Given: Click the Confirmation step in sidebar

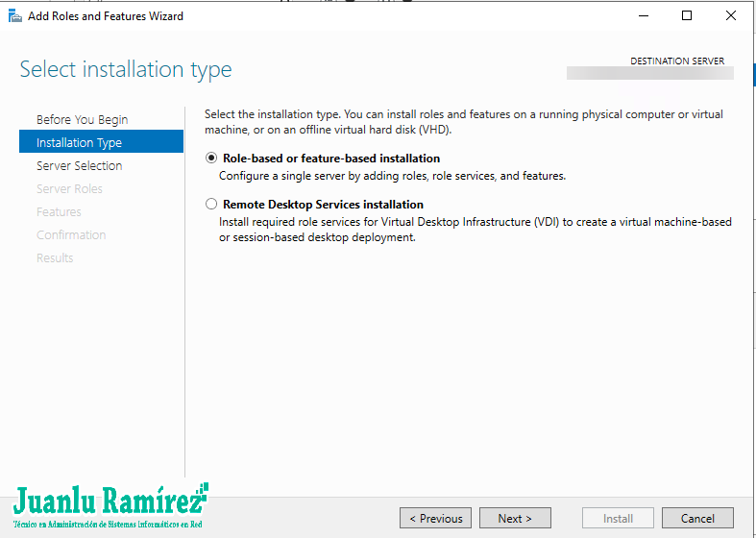Looking at the screenshot, I should [x=71, y=234].
